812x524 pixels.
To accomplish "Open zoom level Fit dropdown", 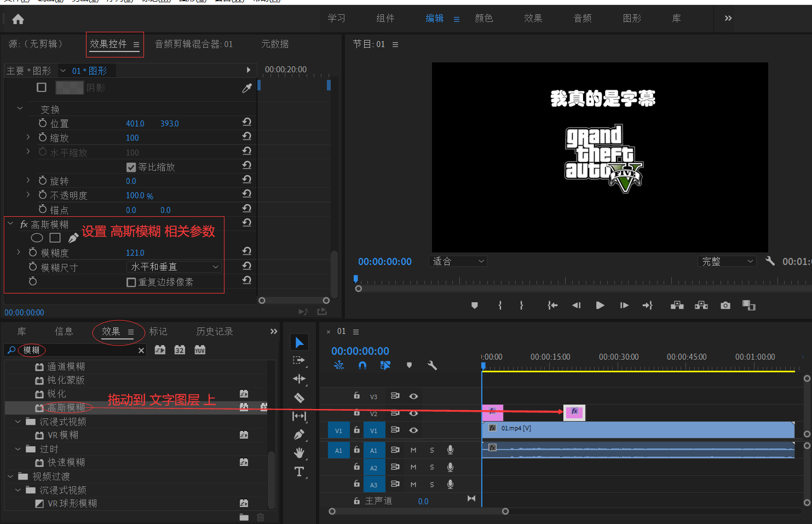I will (458, 261).
